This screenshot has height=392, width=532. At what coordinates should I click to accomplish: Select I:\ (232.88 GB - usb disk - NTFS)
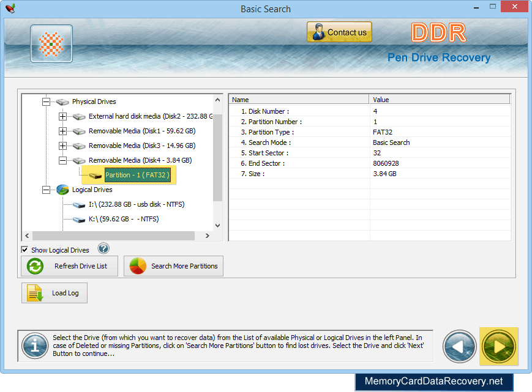(137, 204)
